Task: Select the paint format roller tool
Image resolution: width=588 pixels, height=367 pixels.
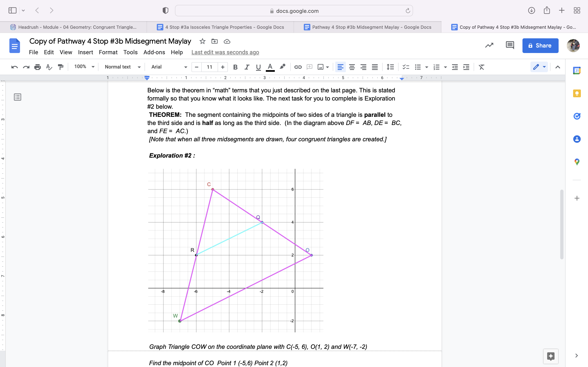Action: (60, 67)
